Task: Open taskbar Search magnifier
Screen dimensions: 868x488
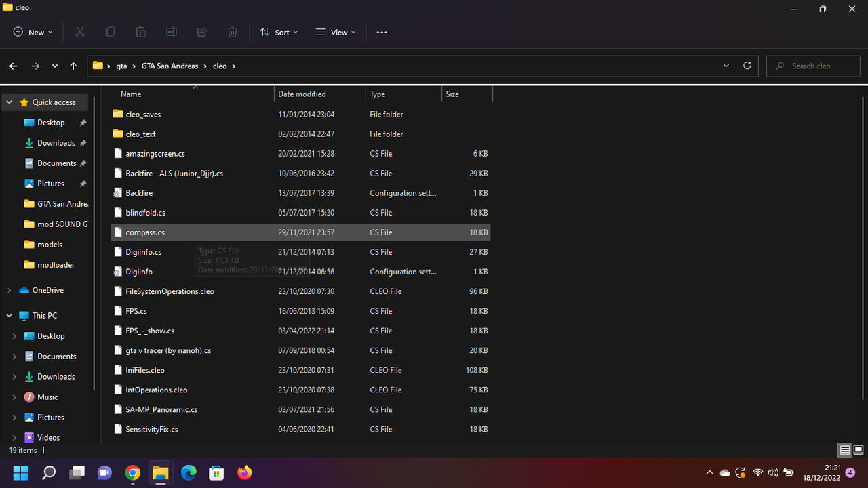Action: point(49,472)
